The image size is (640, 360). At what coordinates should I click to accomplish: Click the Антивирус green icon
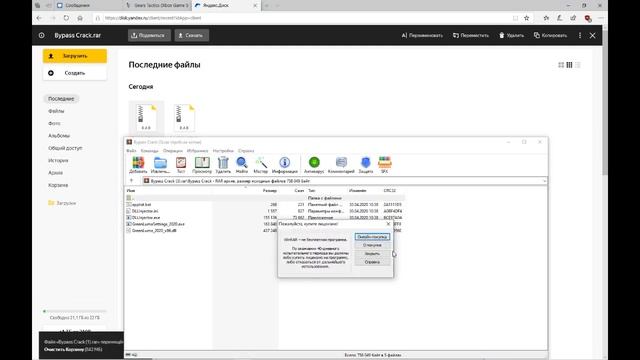tap(314, 165)
